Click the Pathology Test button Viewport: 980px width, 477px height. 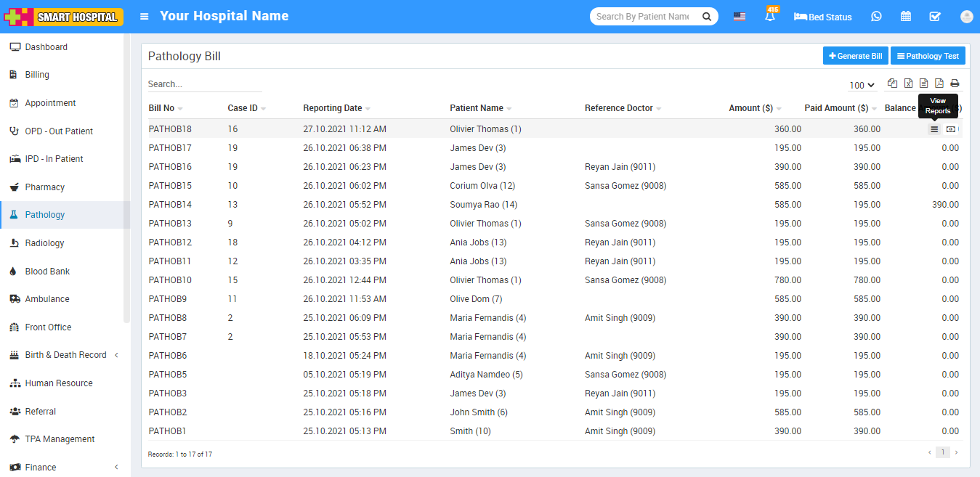click(928, 56)
